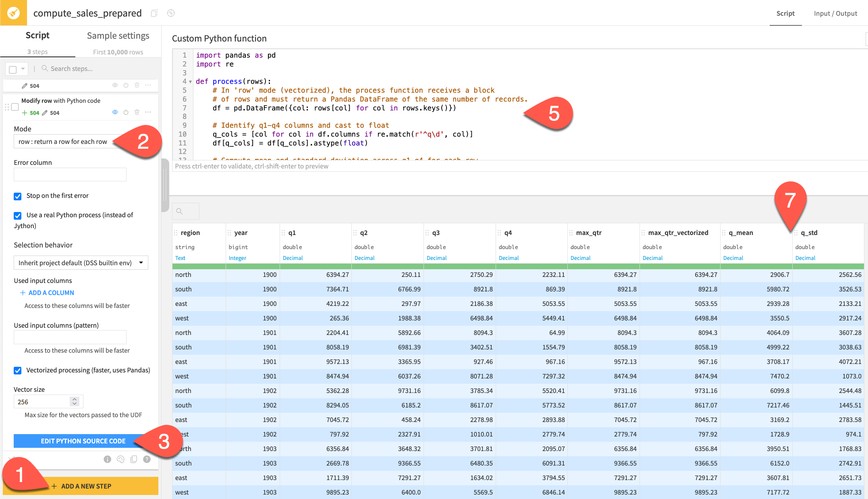
Task: Click the Vector size stepper arrows
Action: pyautogui.click(x=74, y=401)
